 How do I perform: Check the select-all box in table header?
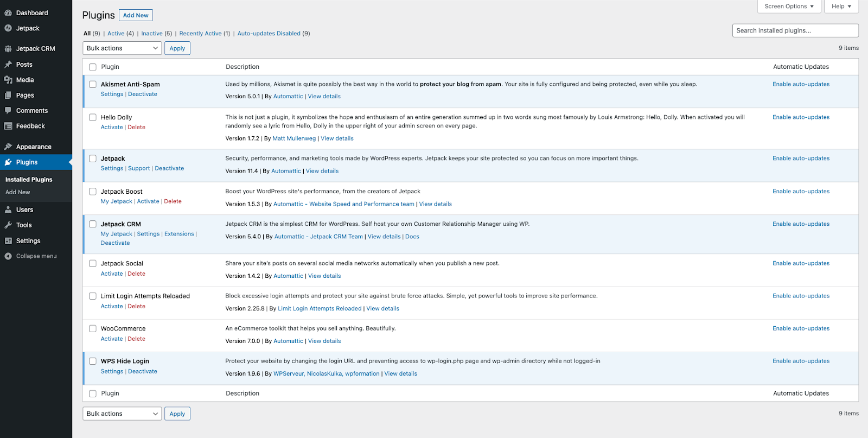93,67
